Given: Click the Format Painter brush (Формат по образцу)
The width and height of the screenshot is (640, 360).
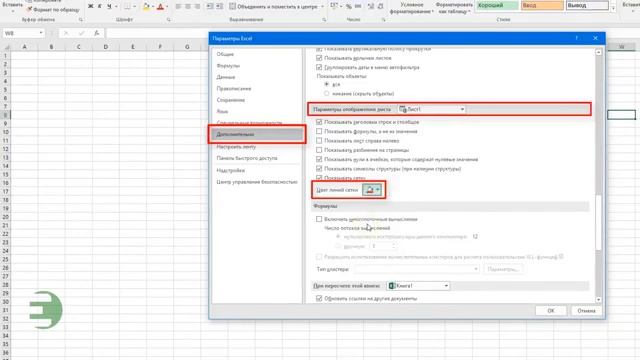Looking at the screenshot, I should coord(53,9).
